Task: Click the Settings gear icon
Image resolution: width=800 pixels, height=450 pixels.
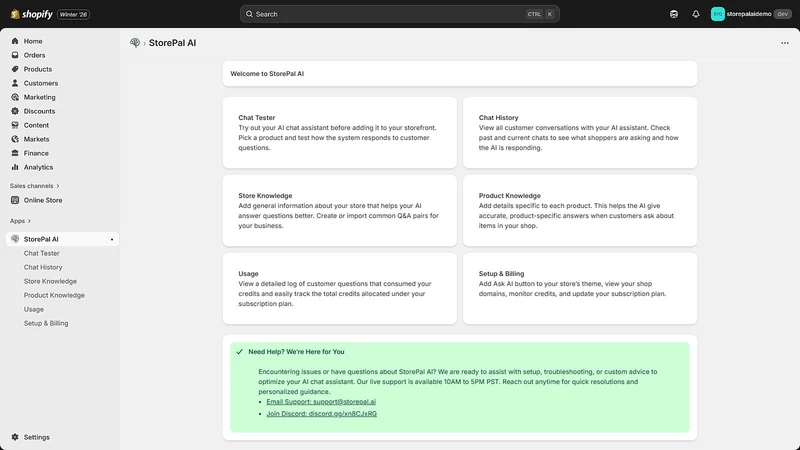Action: [15, 437]
